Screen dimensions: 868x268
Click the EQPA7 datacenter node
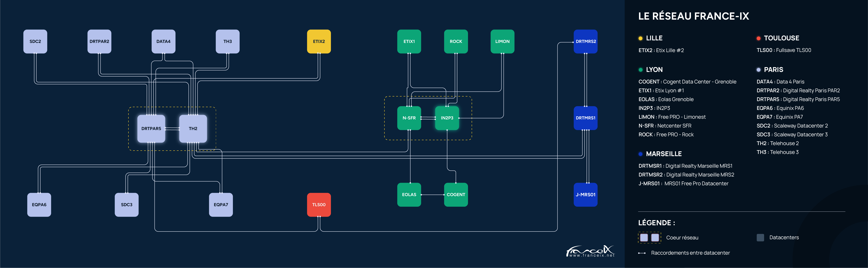tap(221, 205)
